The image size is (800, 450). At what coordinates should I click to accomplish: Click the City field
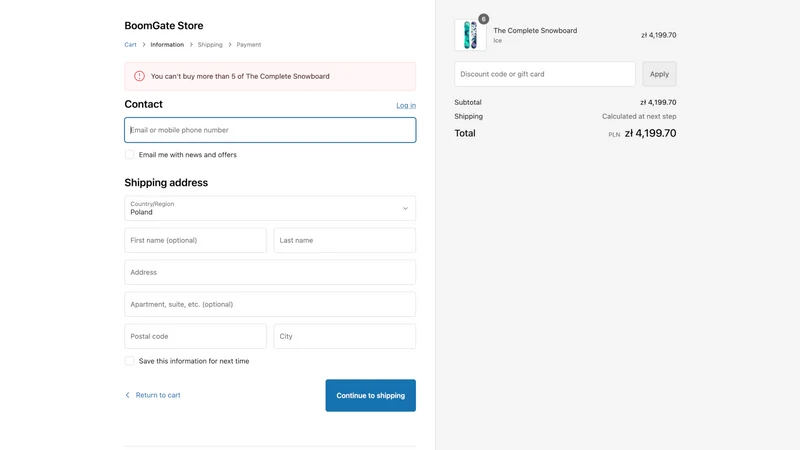[344, 336]
